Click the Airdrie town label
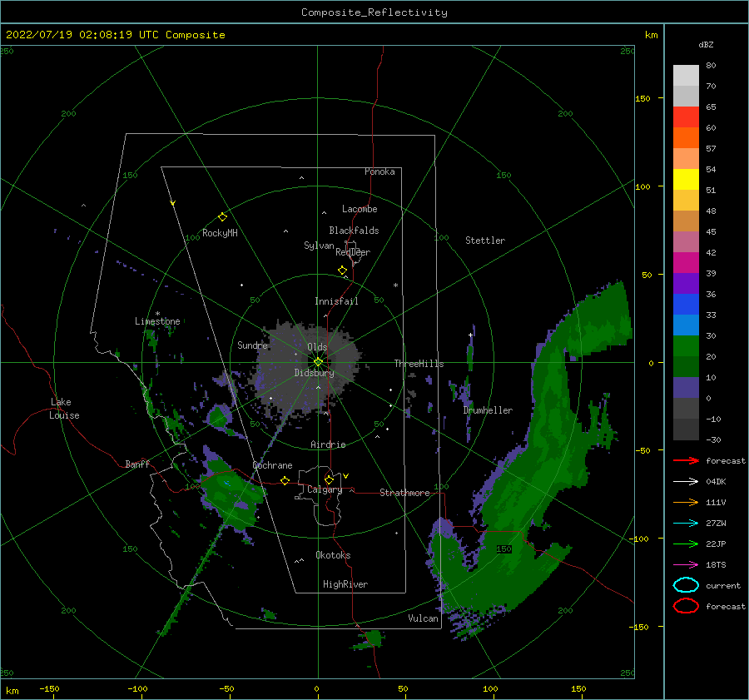The height and width of the screenshot is (700, 749). (328, 444)
